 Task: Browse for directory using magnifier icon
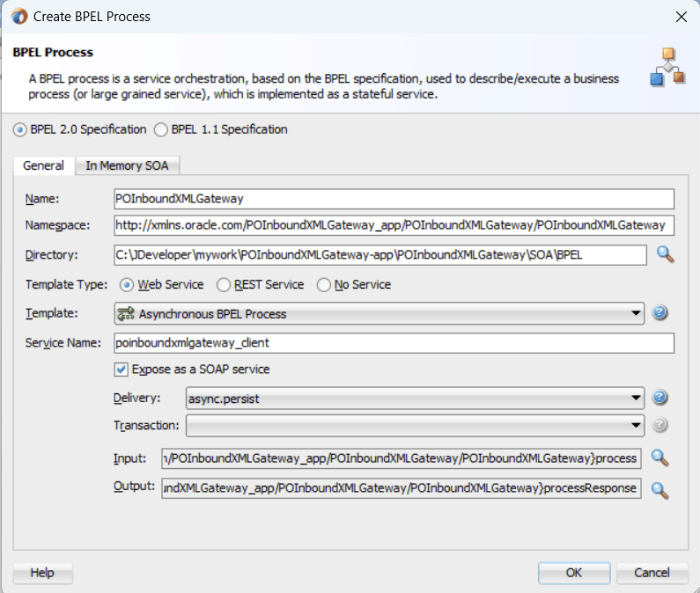click(665, 255)
